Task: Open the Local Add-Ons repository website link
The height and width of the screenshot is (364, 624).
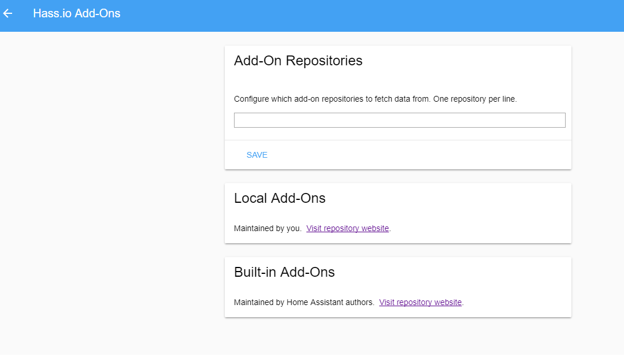Action: 347,228
